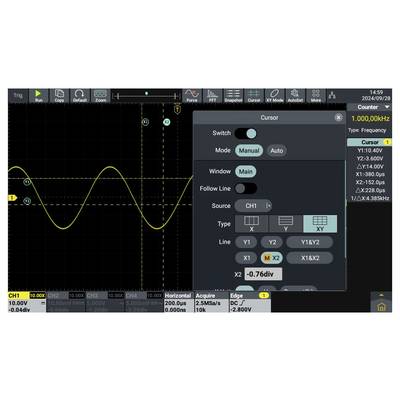Click the △X:228.0µs readout
This screenshot has width=400, height=400.
coord(370,190)
